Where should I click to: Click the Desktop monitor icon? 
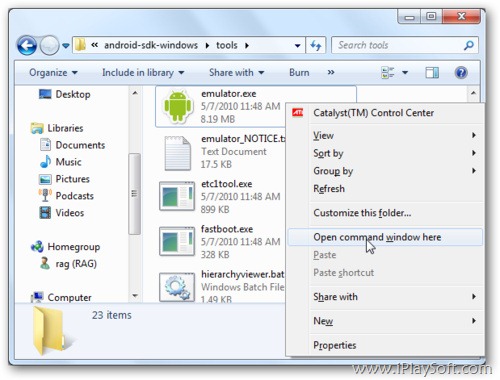(x=45, y=94)
